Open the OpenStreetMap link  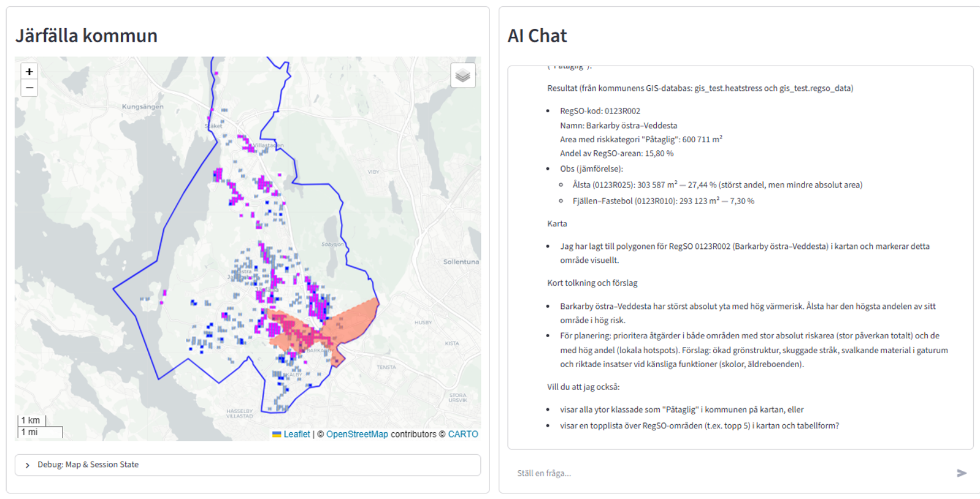357,434
